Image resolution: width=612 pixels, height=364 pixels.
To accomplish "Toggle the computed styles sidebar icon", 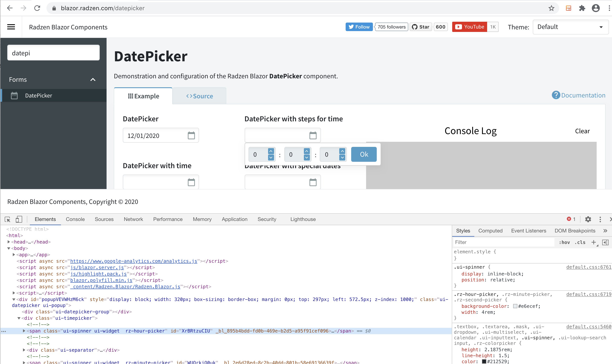I will pyautogui.click(x=605, y=242).
